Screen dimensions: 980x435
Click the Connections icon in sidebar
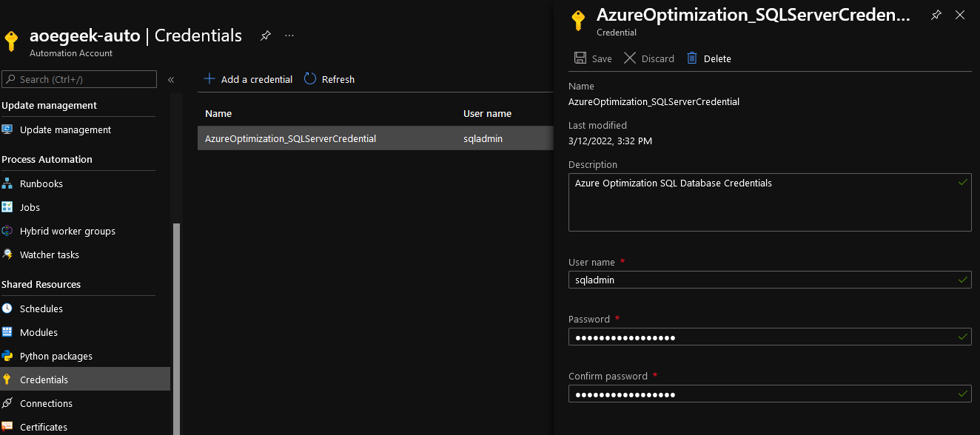7,403
